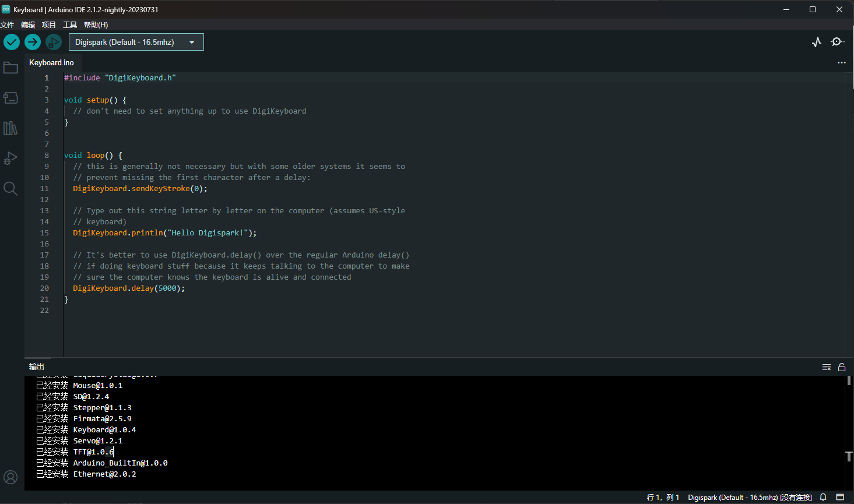Verify the sketch with the checkmark icon
The image size is (854, 504).
pyautogui.click(x=11, y=42)
